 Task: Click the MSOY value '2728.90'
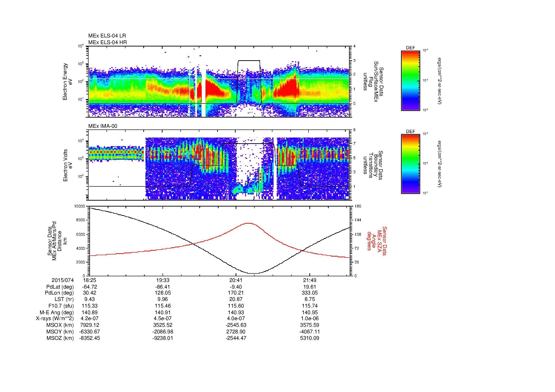coord(236,332)
